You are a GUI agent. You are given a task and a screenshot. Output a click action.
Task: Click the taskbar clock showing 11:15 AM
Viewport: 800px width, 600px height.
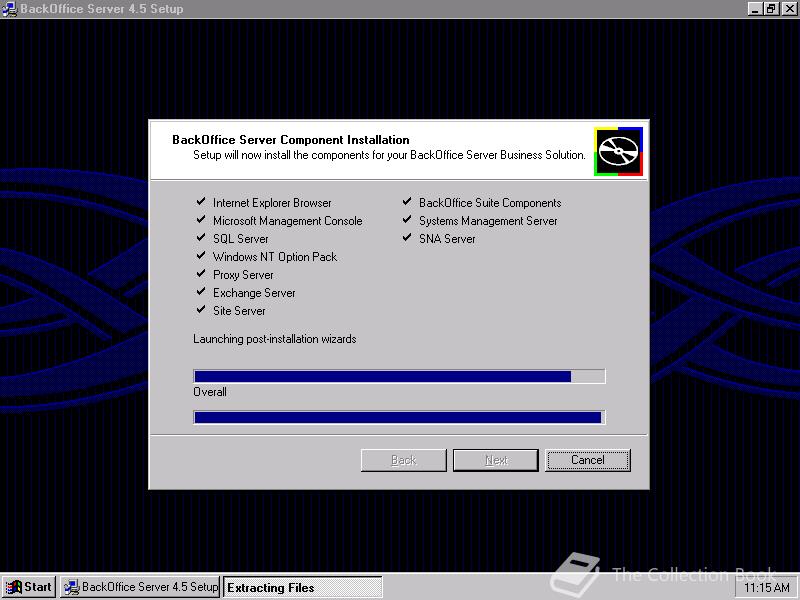click(767, 588)
